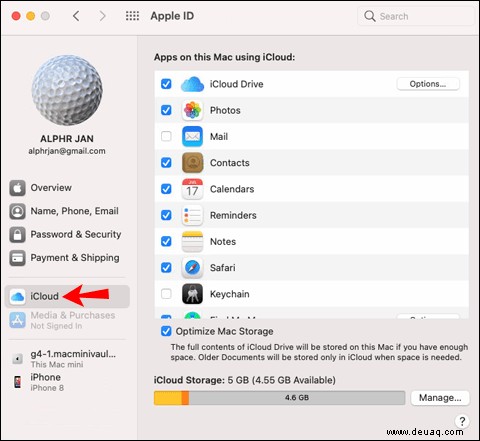The width and height of the screenshot is (480, 441).
Task: Click the Apple ID window title
Action: click(172, 16)
